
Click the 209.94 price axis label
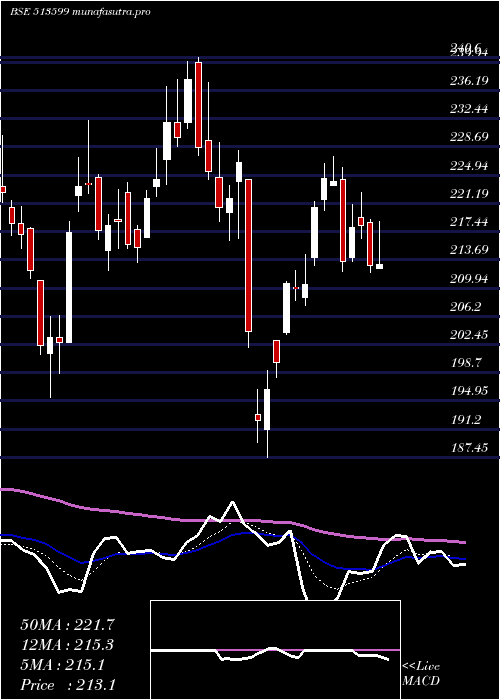point(468,279)
